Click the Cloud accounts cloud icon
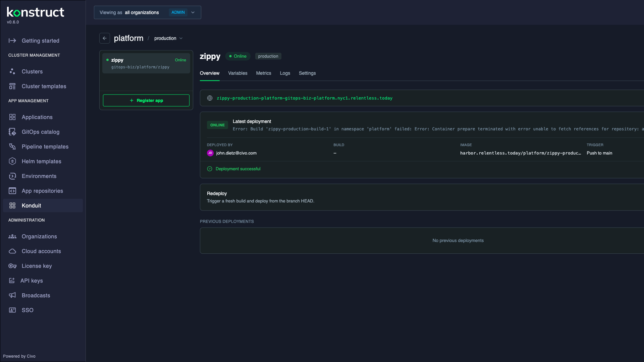 [12, 251]
